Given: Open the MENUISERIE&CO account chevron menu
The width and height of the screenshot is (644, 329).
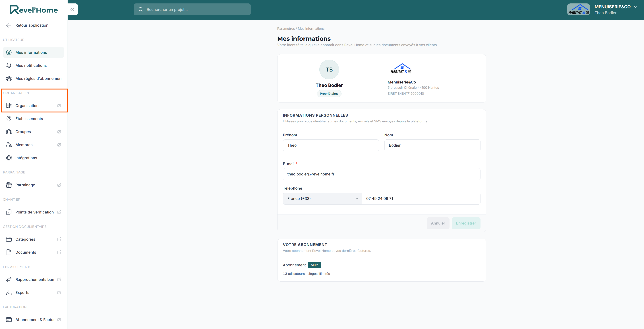Looking at the screenshot, I should point(635,7).
